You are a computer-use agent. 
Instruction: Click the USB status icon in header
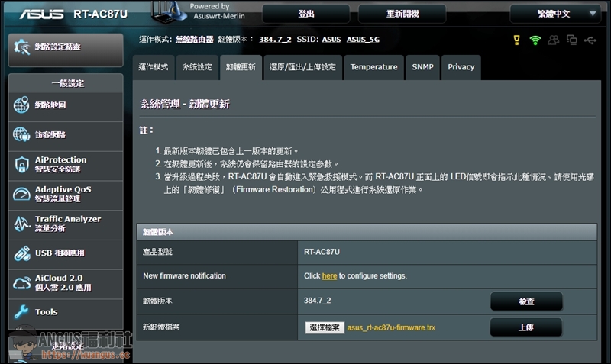click(590, 40)
